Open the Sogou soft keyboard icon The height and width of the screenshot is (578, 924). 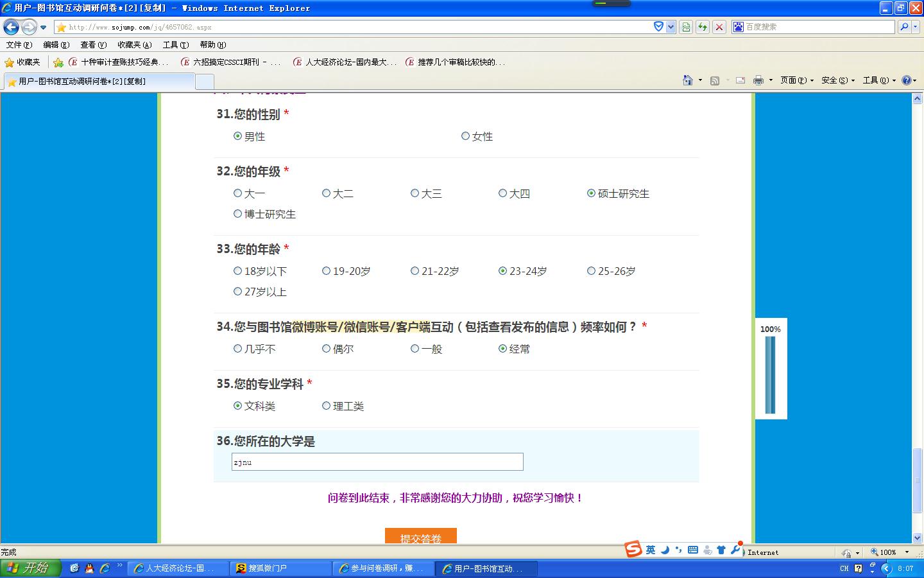pos(693,550)
